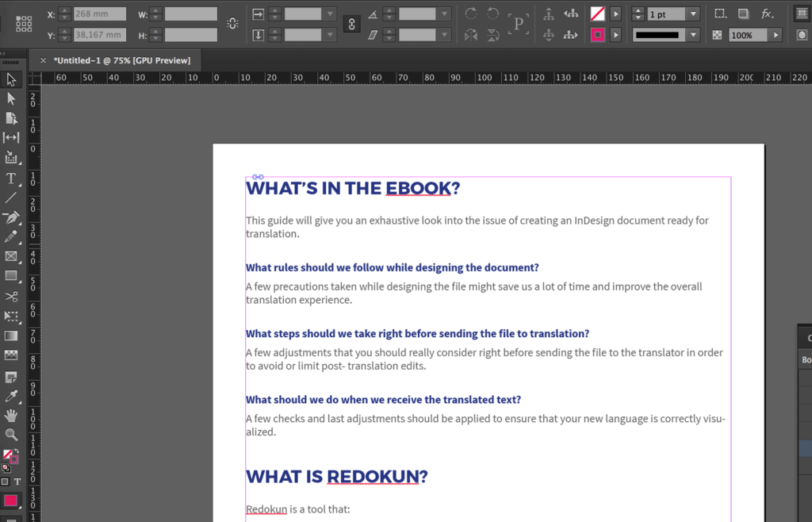Click the fill swatch in control bar

(598, 14)
